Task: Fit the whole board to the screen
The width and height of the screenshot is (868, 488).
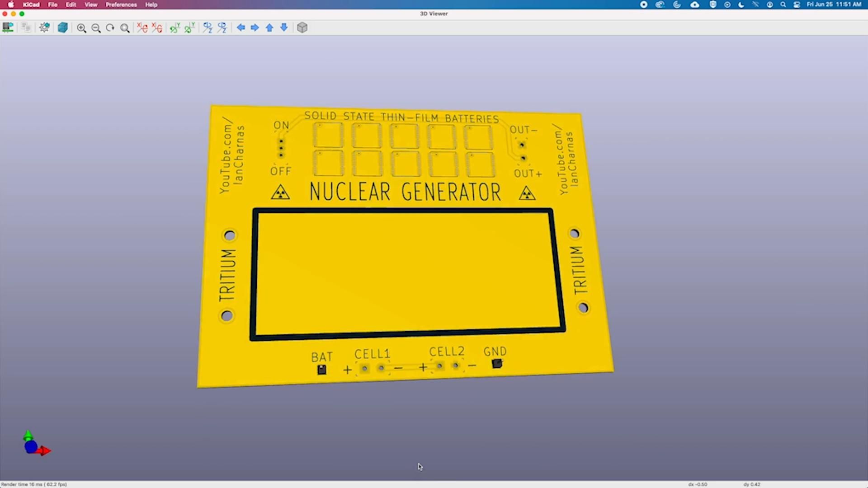Action: pyautogui.click(x=125, y=28)
